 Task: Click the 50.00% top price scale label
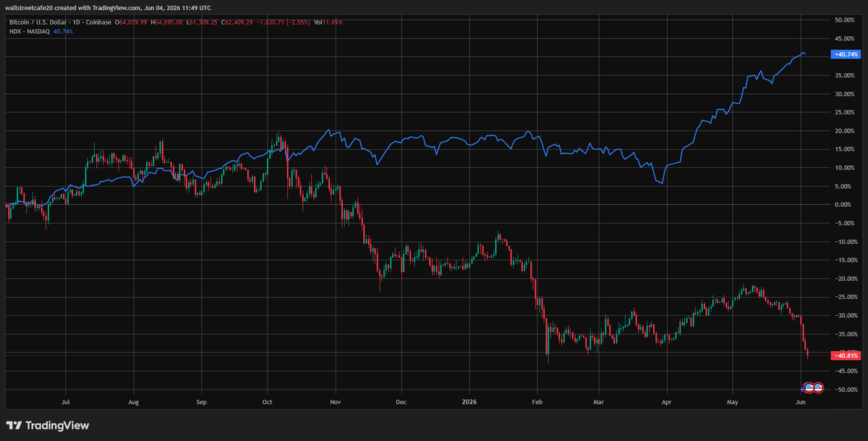[845, 20]
